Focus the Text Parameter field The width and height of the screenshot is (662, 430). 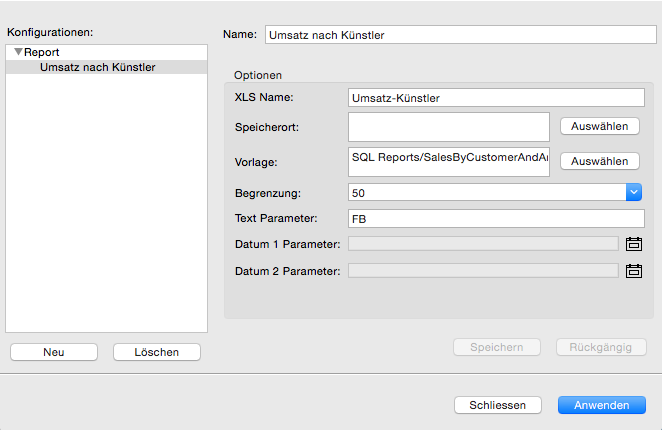tap(496, 218)
